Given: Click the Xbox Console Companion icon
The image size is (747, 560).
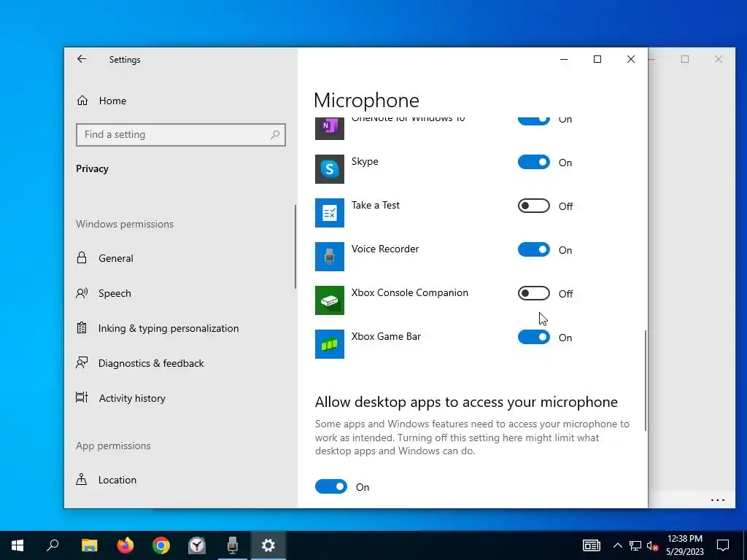Looking at the screenshot, I should coord(330,300).
